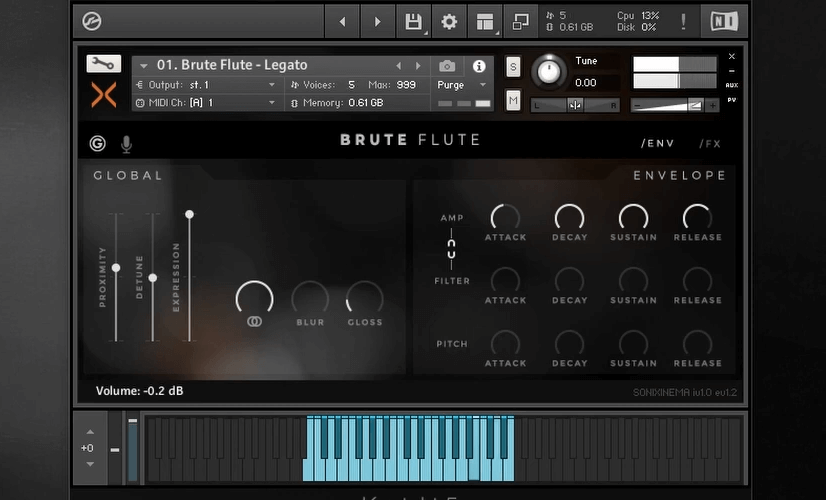Image resolution: width=826 pixels, height=500 pixels.
Task: Click the minimized view window icon
Action: tap(520, 22)
